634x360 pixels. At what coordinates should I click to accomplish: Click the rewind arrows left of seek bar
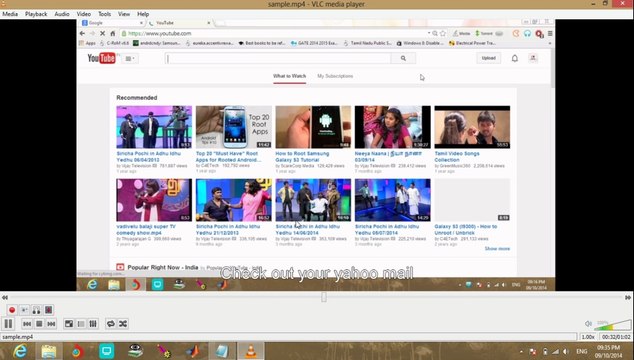pyautogui.click(x=5, y=297)
